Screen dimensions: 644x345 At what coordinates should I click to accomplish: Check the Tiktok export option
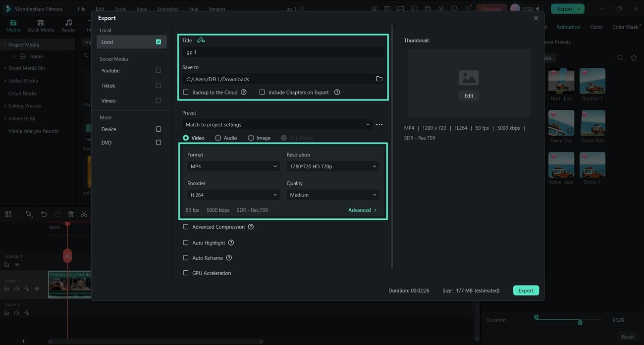click(159, 85)
